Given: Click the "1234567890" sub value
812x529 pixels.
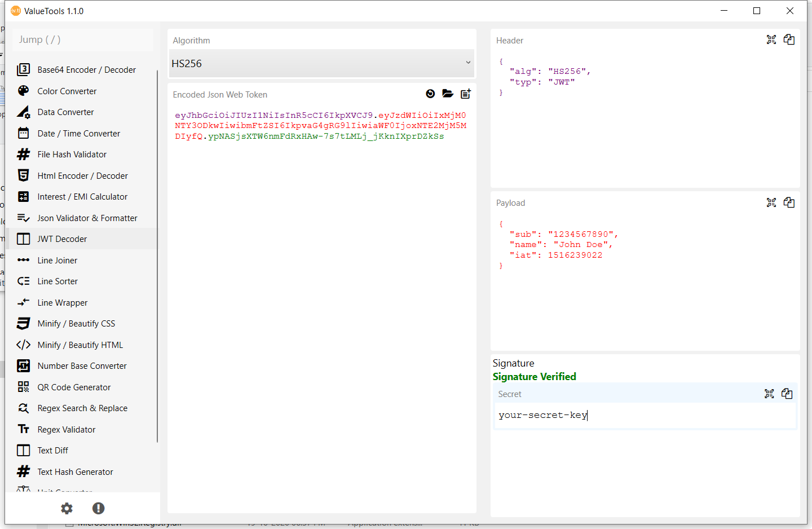Looking at the screenshot, I should (x=581, y=234).
